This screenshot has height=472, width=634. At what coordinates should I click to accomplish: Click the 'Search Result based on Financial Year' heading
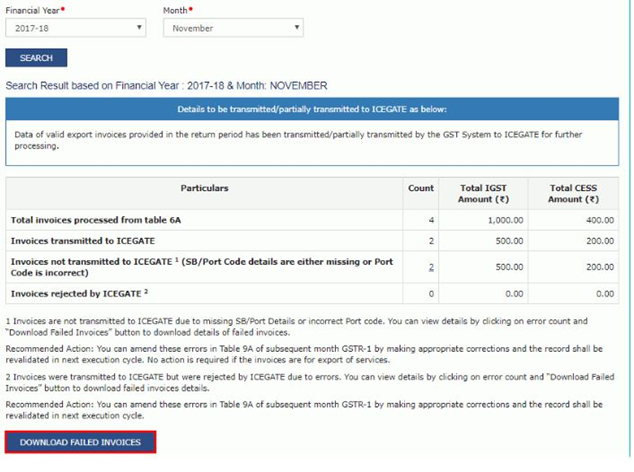point(166,86)
